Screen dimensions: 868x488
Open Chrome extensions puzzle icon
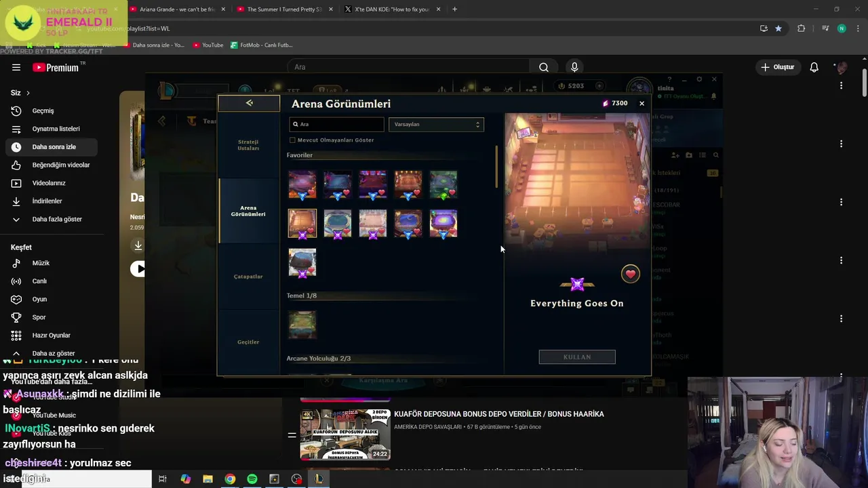[x=802, y=28]
